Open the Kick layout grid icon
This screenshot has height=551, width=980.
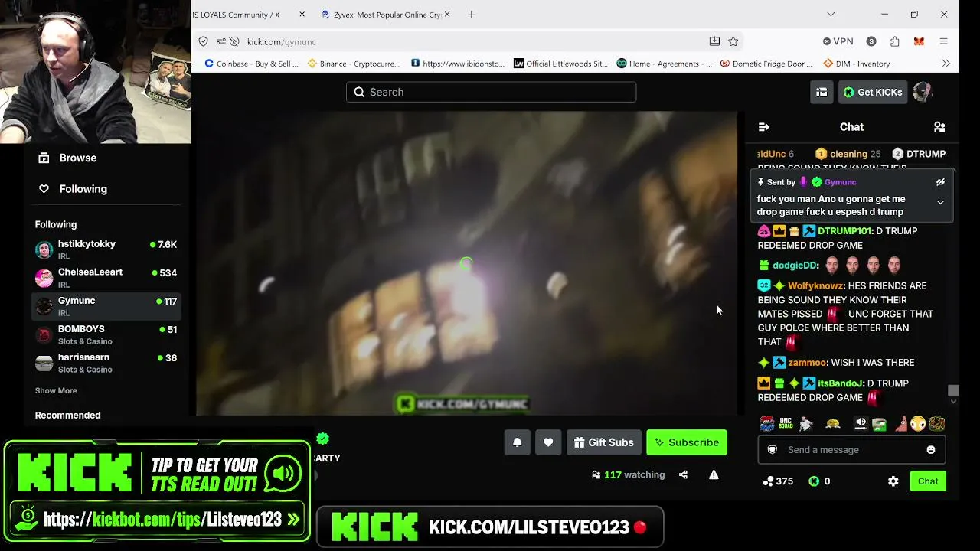(x=822, y=92)
